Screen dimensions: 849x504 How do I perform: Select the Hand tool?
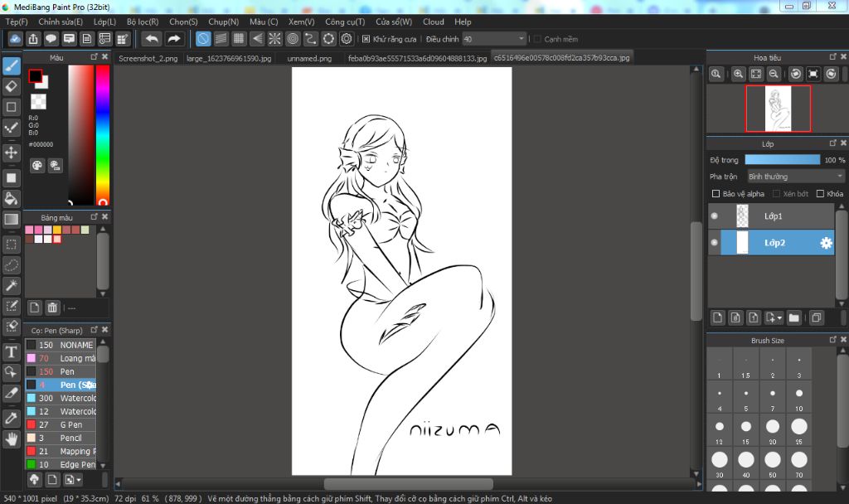pyautogui.click(x=12, y=439)
